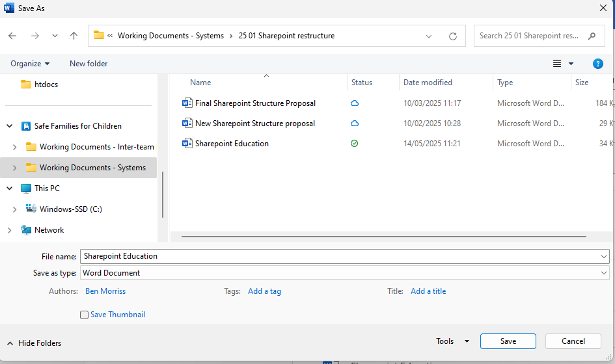The height and width of the screenshot is (364, 615).
Task: Enable the Save Thumbnail checkbox
Action: [x=84, y=315]
